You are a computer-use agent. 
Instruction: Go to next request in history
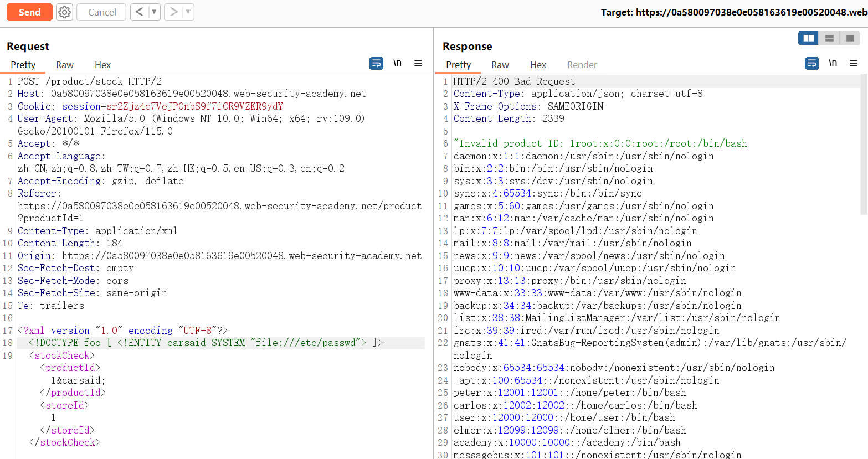(173, 12)
